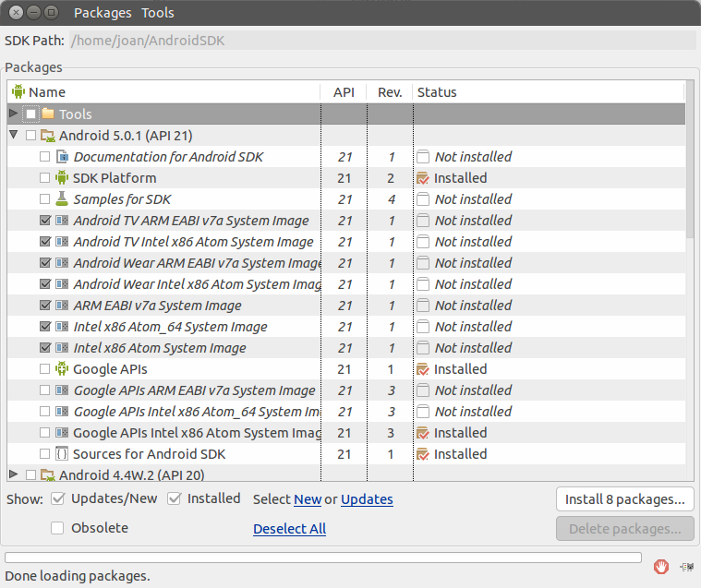Click the Sources for Android SDK braces icon
The height and width of the screenshot is (588, 701).
(x=62, y=453)
